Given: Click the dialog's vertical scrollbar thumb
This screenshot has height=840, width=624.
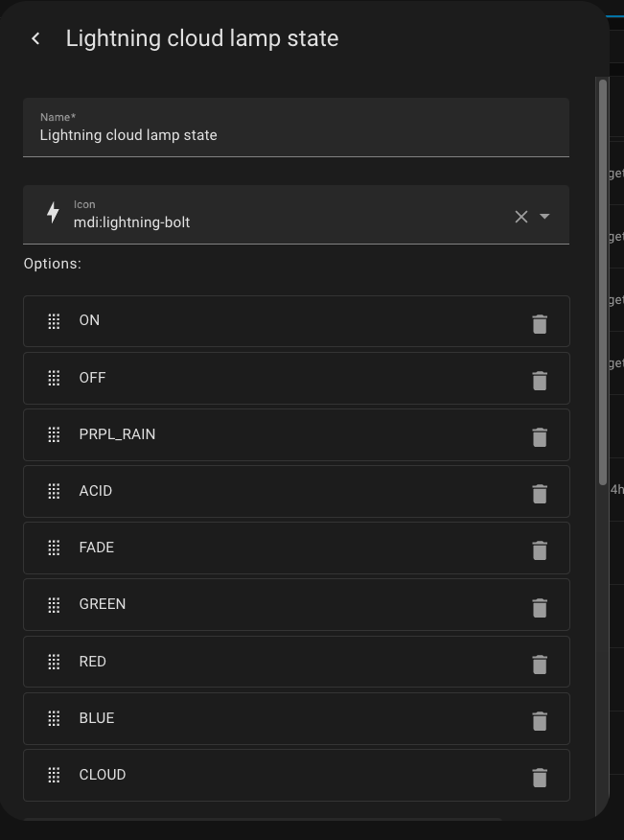Looking at the screenshot, I should pos(603,282).
